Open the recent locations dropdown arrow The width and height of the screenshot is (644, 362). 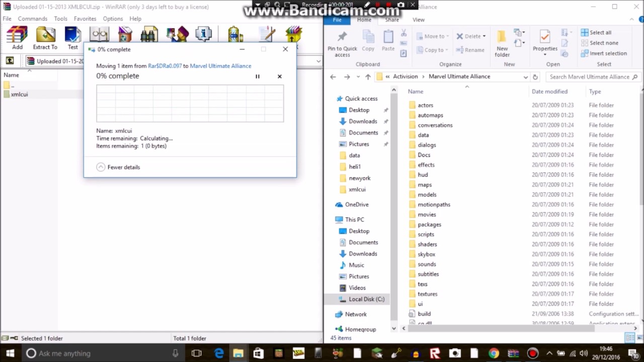click(358, 77)
